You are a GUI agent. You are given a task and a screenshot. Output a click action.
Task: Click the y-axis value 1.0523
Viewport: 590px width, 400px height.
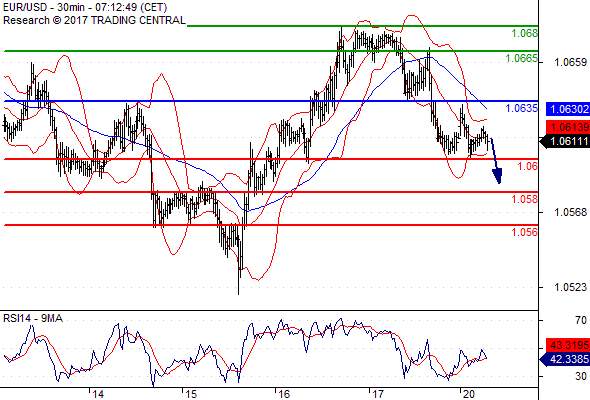pyautogui.click(x=570, y=287)
